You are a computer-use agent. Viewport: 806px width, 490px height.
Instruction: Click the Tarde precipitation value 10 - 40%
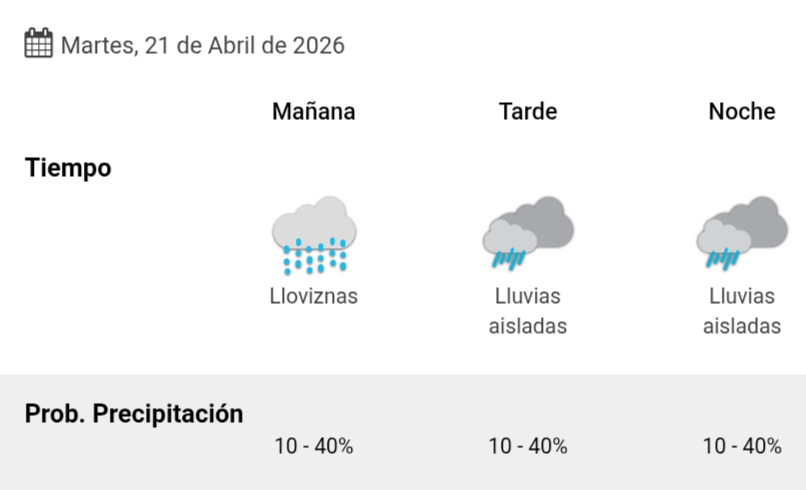pos(527,446)
